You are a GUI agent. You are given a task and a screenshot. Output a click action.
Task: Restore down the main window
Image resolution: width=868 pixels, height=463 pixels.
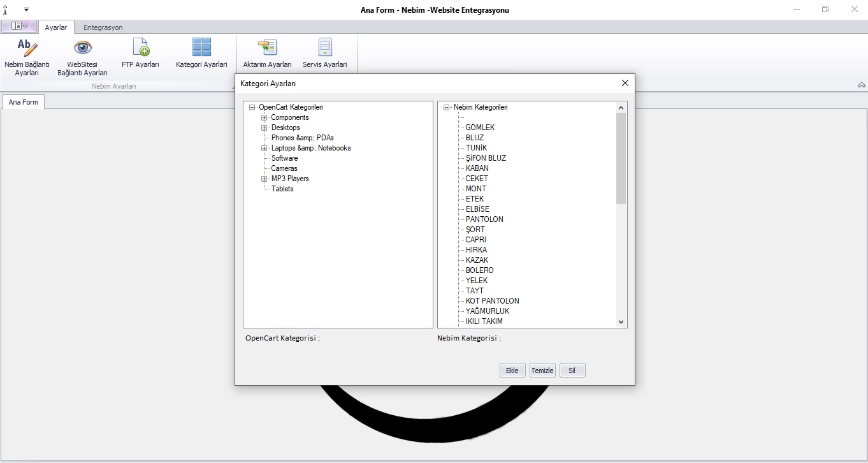point(825,10)
